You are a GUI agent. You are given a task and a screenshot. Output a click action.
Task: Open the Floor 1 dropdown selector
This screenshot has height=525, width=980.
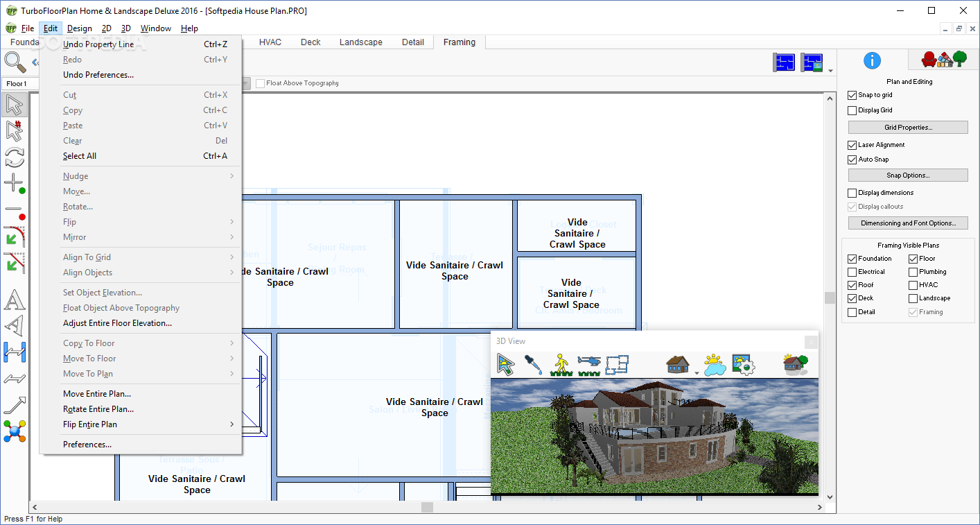tap(21, 84)
